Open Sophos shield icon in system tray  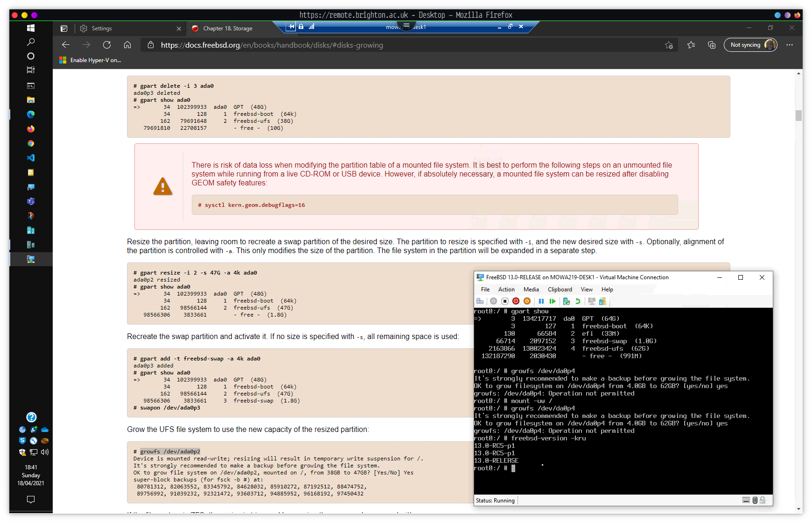tap(22, 440)
